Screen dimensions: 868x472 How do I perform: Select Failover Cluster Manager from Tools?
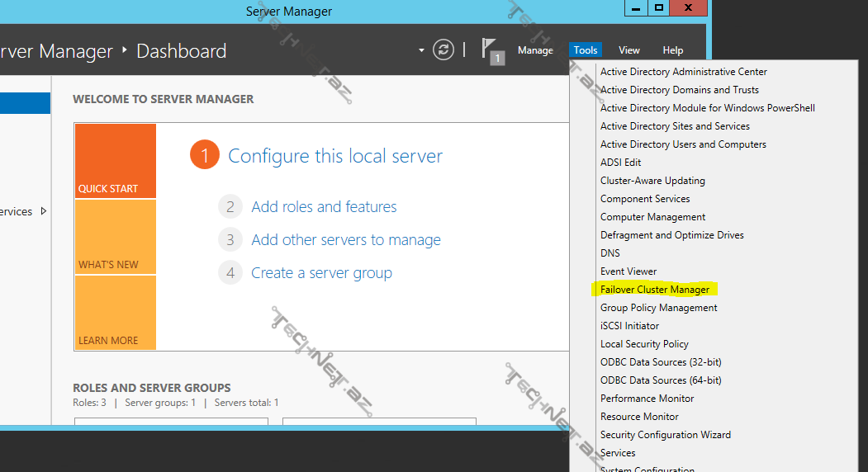coord(654,290)
